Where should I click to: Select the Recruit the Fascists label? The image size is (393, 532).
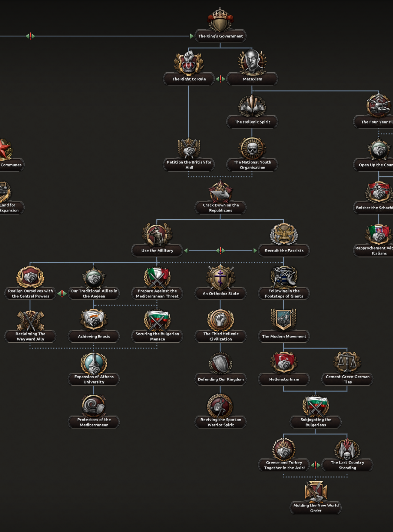tap(284, 251)
